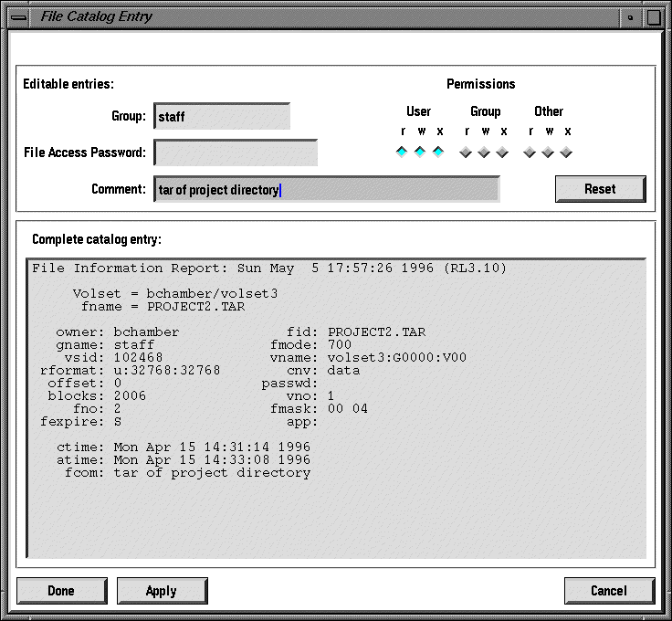Click the Done button
The width and height of the screenshot is (672, 621).
point(61,591)
